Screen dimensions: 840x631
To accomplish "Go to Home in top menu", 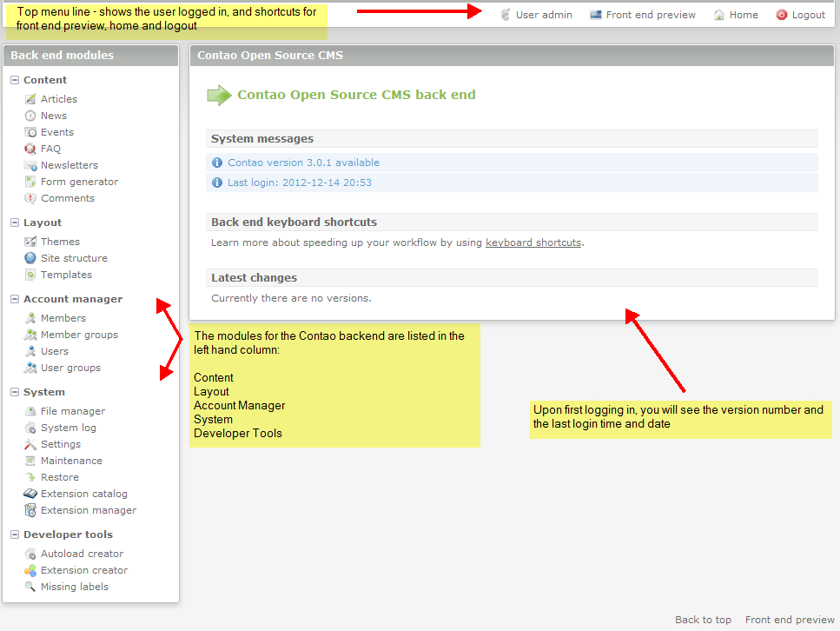I will [x=743, y=15].
